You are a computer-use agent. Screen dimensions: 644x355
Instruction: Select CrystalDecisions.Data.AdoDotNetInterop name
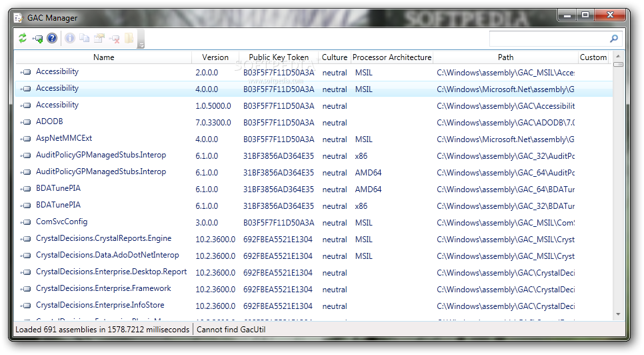tap(107, 255)
